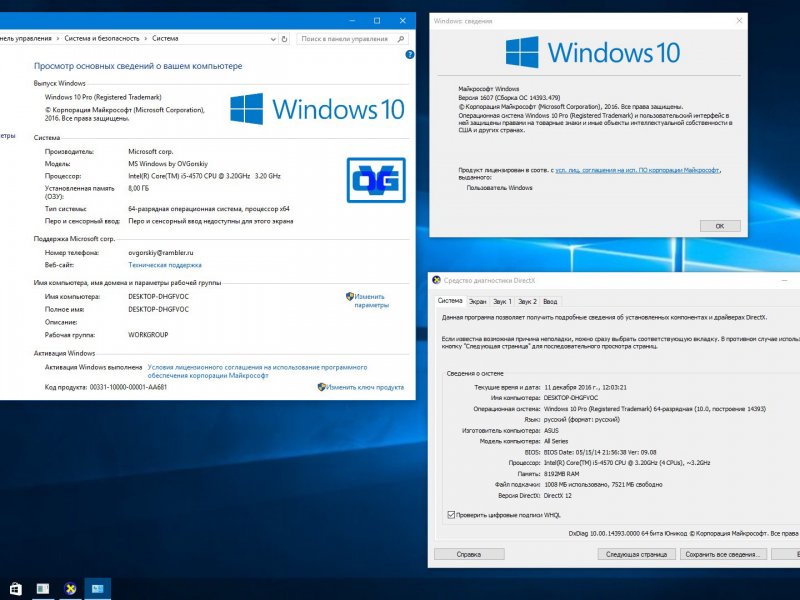Viewport: 800px width, 600px height.
Task: Click DESKTOP-DHGFVOC next to Имя компьютера in System
Action: point(158,296)
